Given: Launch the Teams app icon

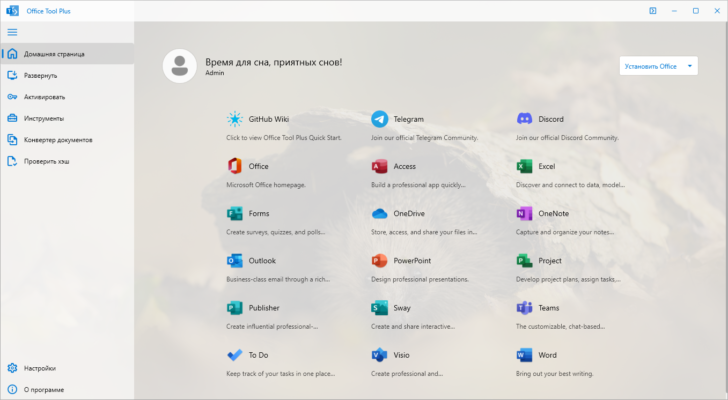Looking at the screenshot, I should coord(524,308).
